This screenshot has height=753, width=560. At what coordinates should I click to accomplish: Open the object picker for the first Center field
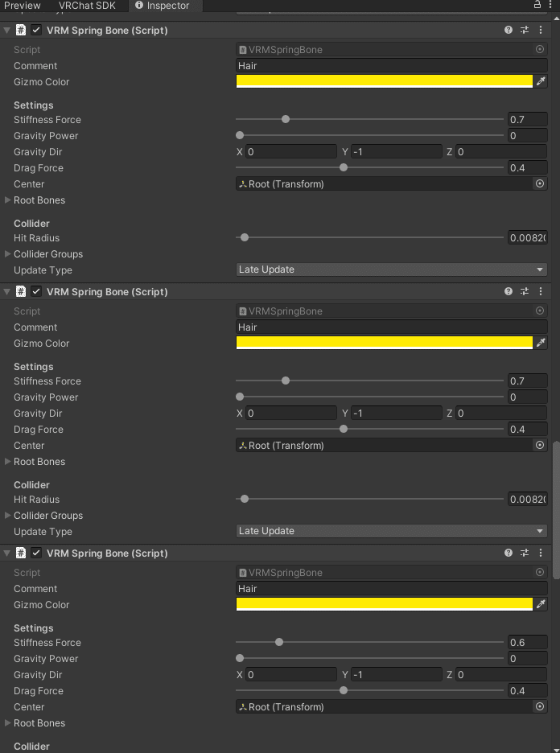[x=540, y=183]
